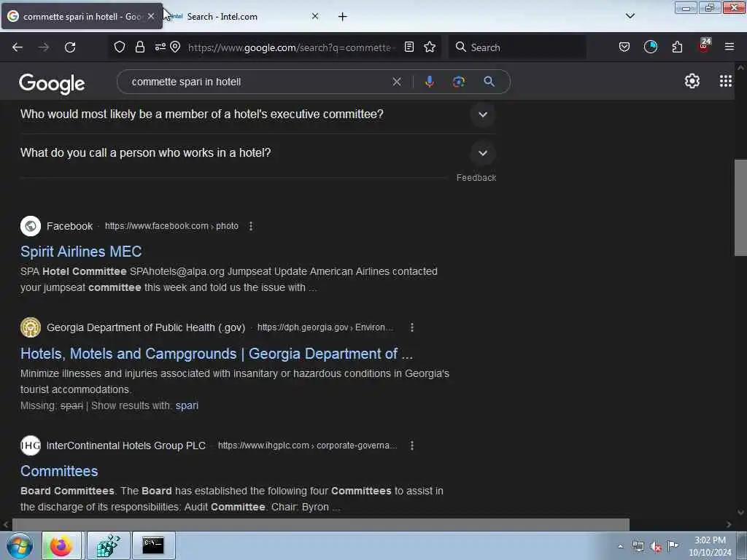
Task: Open the command prompt taskbar item
Action: point(153,545)
